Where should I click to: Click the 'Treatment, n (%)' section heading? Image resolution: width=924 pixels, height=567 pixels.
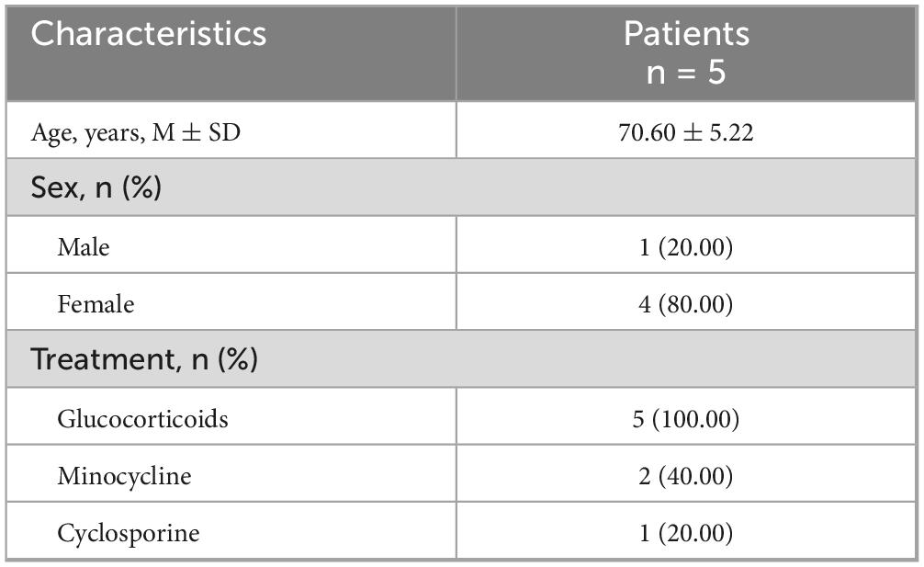pyautogui.click(x=144, y=359)
